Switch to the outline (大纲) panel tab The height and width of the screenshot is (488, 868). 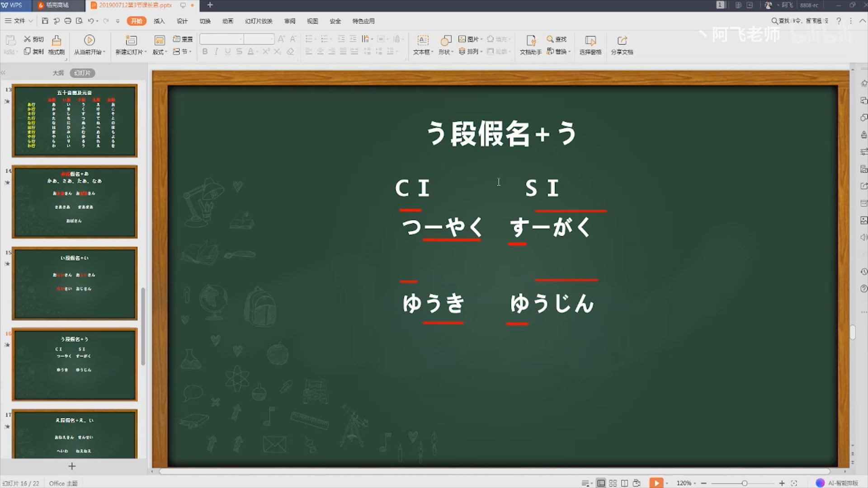(x=58, y=73)
